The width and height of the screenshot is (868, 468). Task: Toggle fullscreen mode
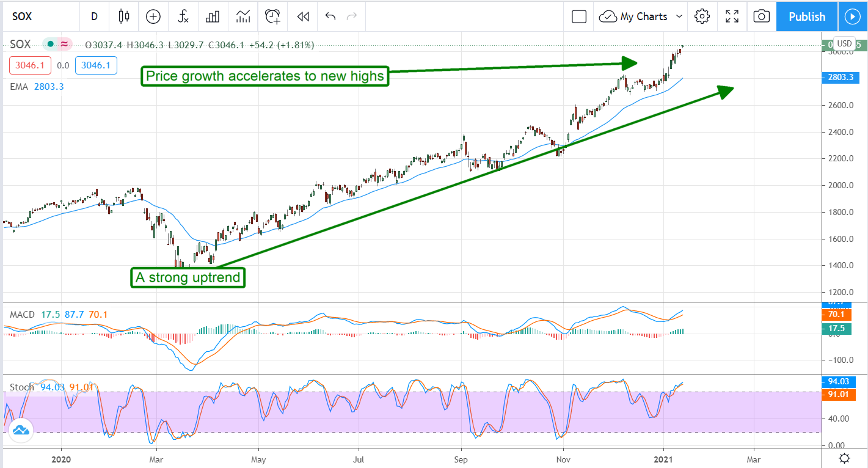pyautogui.click(x=732, y=16)
